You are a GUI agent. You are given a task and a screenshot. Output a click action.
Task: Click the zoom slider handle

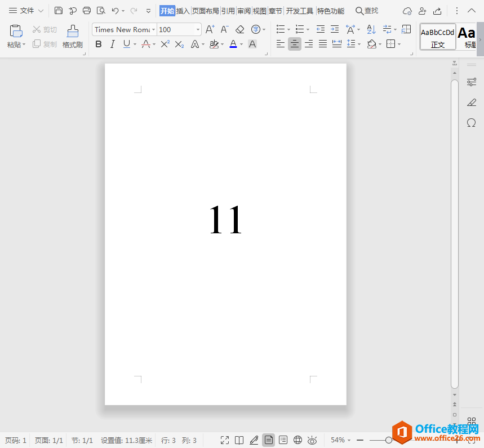click(389, 440)
